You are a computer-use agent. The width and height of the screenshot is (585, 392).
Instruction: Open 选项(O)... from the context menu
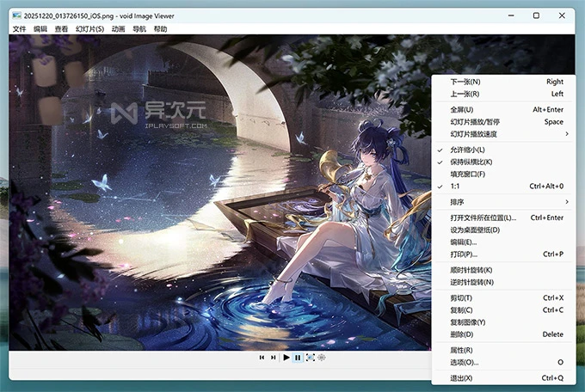503,363
